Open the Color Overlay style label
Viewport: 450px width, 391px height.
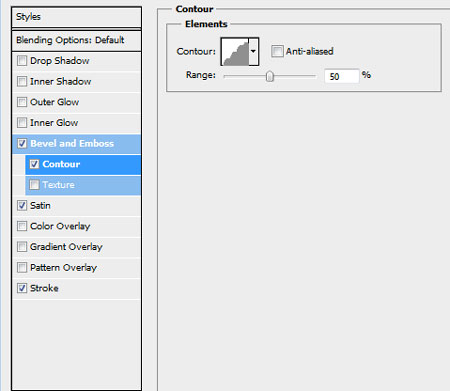[60, 226]
